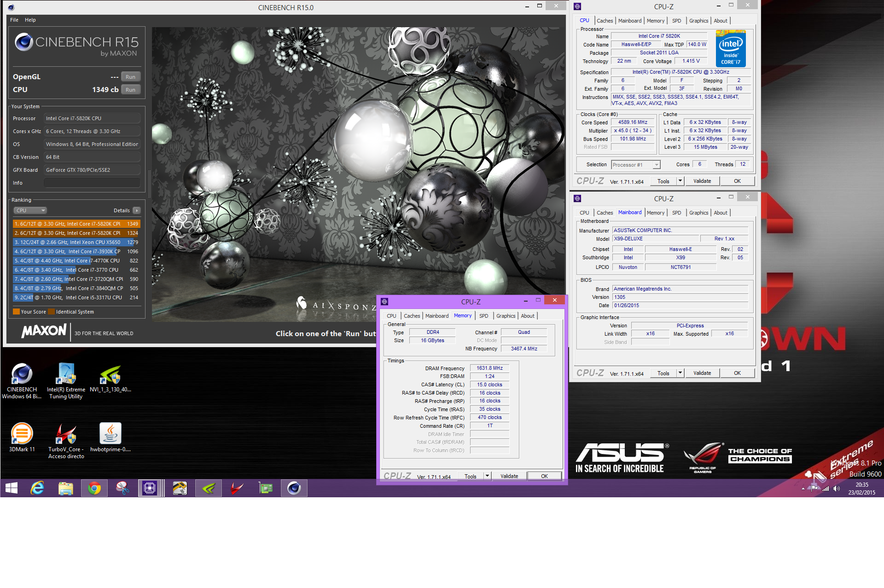
Task: Open the volume speaker tray icon
Action: pos(837,489)
